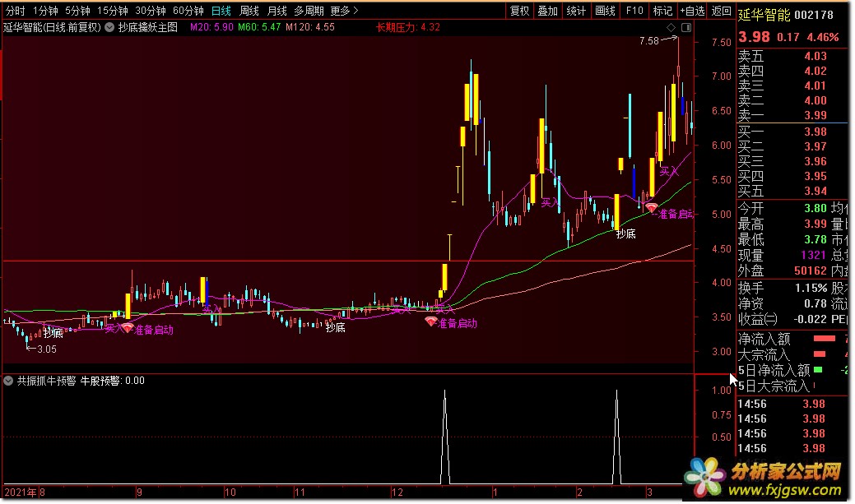Image resolution: width=855 pixels, height=504 pixels.
Task: Click the M120: 4.55 moving average label
Action: tap(309, 27)
